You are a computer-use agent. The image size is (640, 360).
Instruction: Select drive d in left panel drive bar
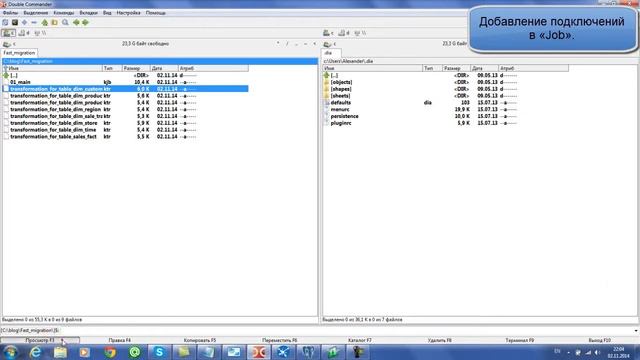(x=24, y=33)
